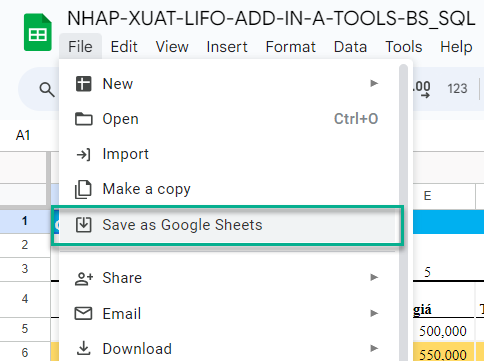The width and height of the screenshot is (484, 361).
Task: Open the Help menu
Action: coord(456,47)
